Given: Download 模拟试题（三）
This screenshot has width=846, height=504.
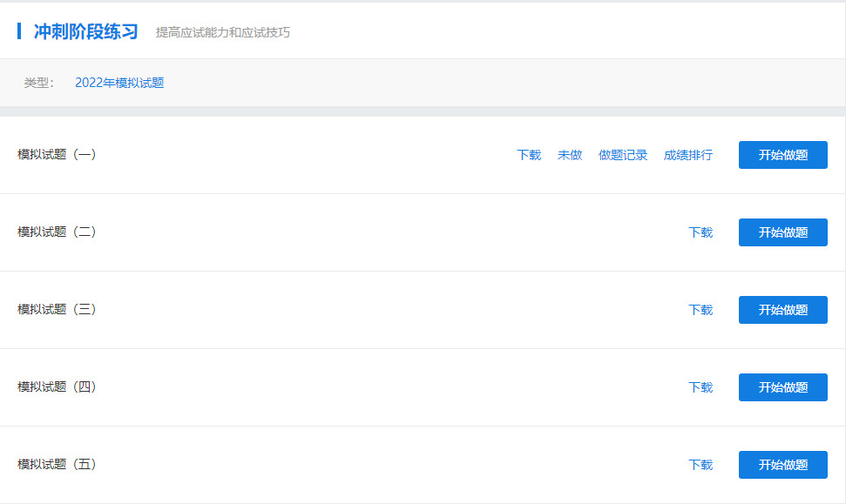Looking at the screenshot, I should pos(700,310).
